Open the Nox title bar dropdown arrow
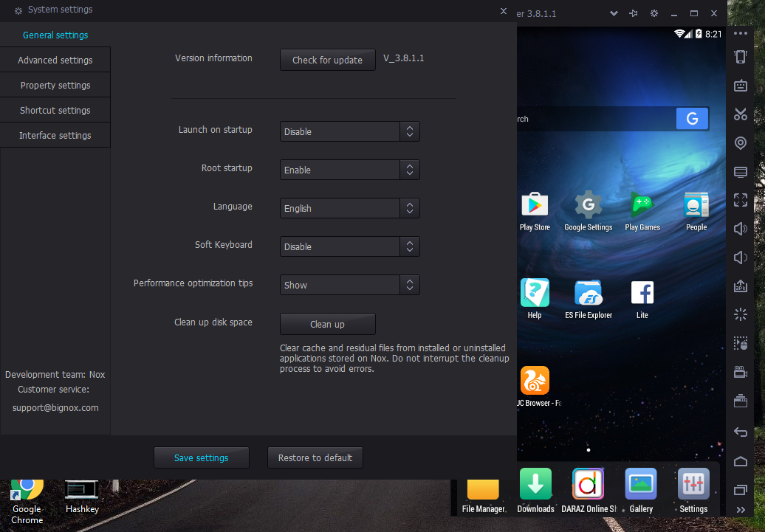 click(614, 14)
